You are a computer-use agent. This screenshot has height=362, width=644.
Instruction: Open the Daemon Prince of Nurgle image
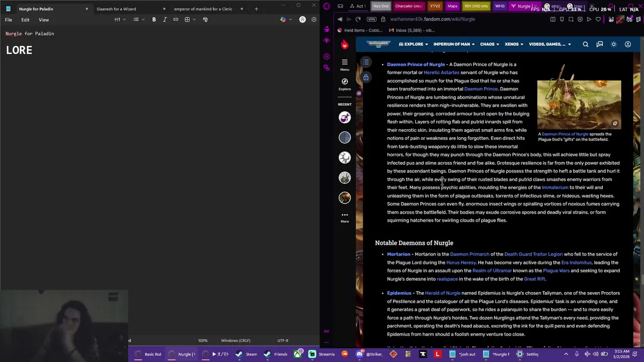pos(579,104)
